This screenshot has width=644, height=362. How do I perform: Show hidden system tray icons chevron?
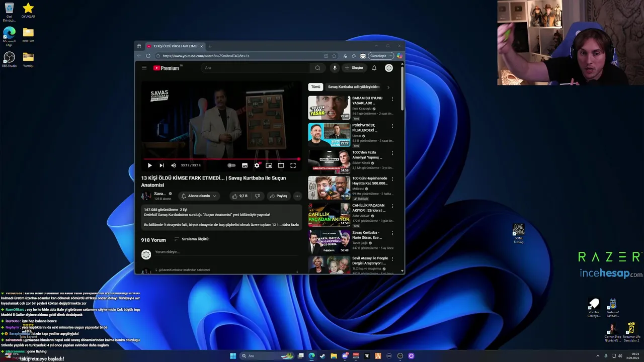(x=598, y=356)
